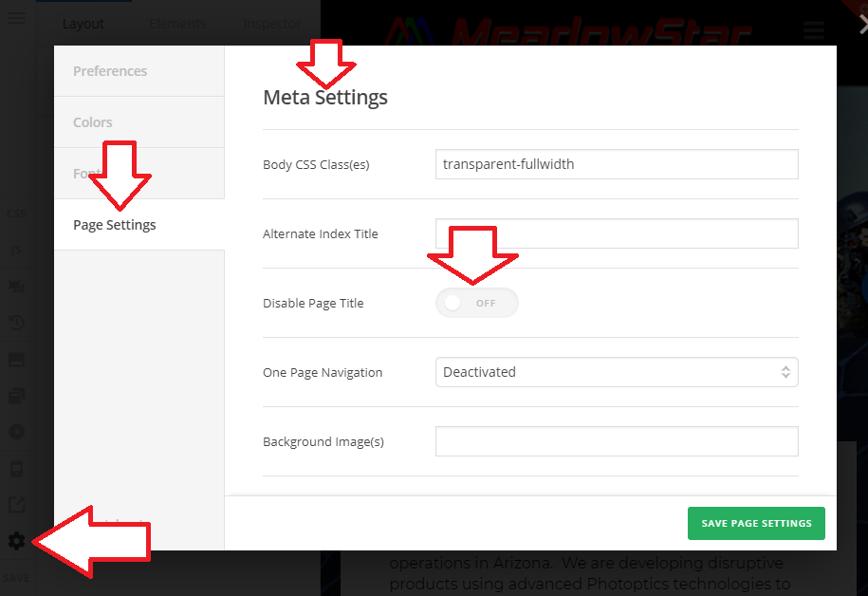
Task: Click the Body CSS Class(es) input field
Action: (617, 164)
